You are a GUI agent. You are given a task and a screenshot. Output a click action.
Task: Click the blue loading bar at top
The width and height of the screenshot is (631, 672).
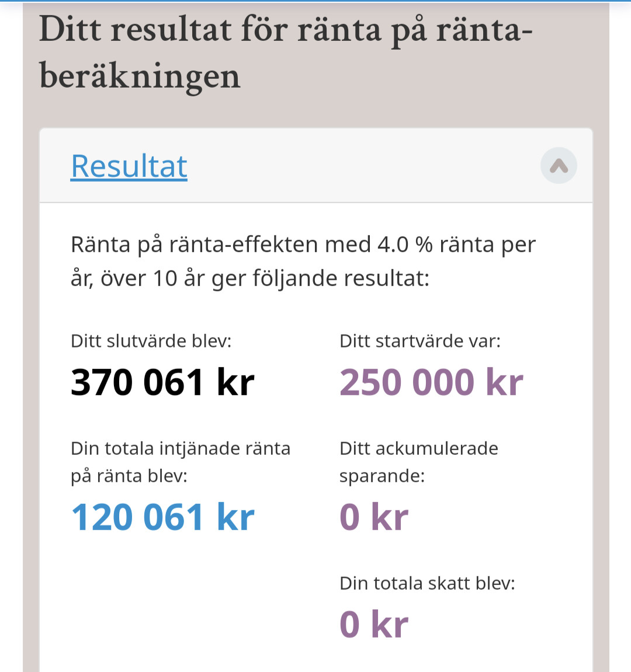pos(315,1)
